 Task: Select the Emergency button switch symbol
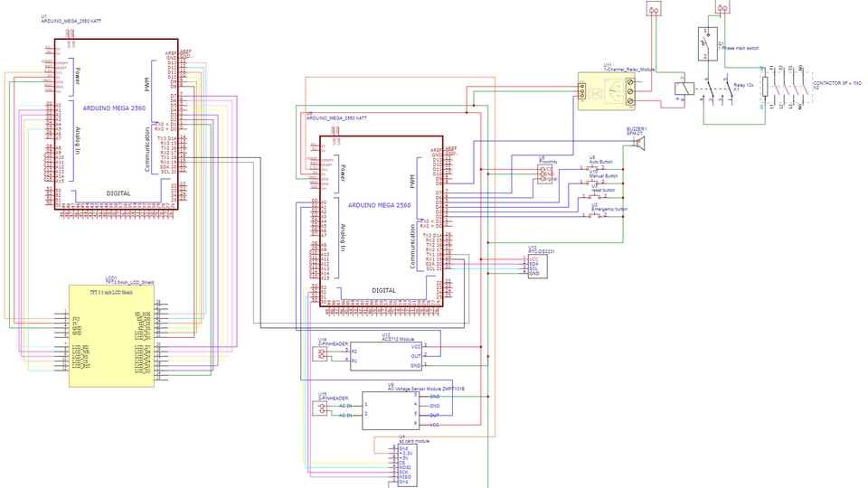pos(597,215)
